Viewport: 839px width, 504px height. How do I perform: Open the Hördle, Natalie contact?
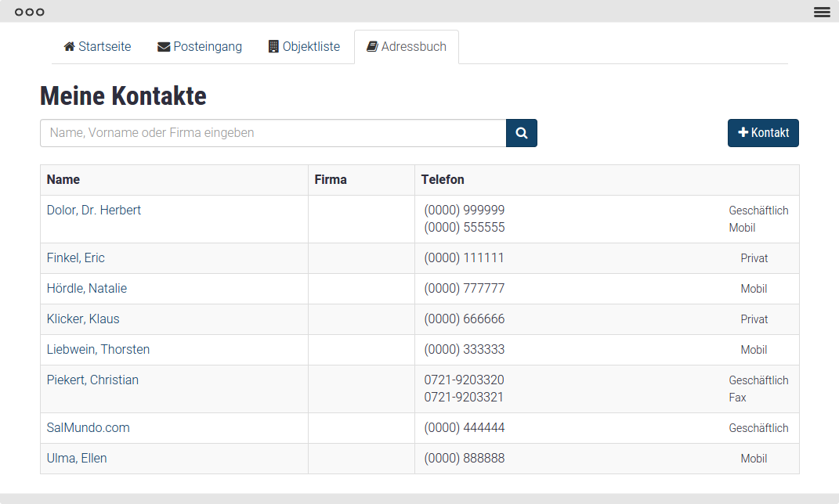(87, 289)
